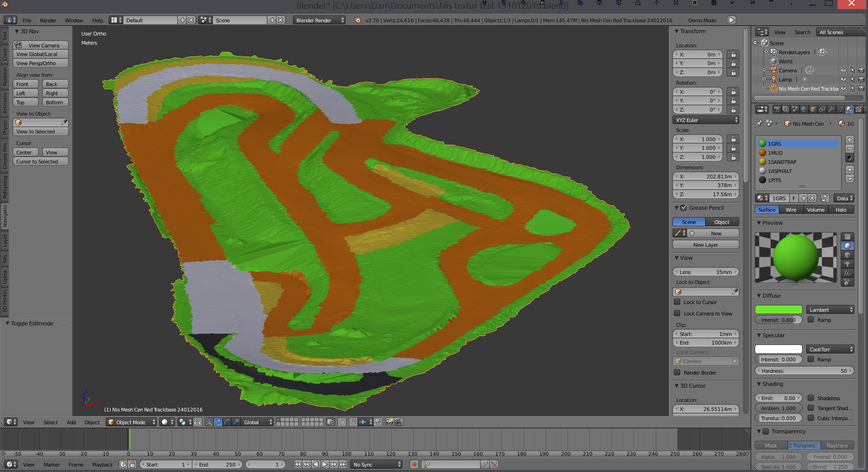
Task: Play the animation forward
Action: pyautogui.click(x=325, y=464)
